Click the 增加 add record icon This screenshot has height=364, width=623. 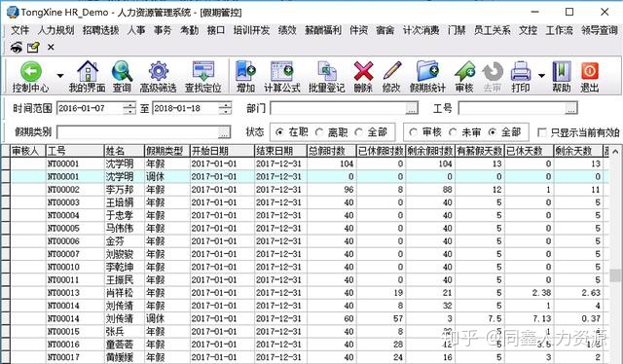tap(245, 71)
